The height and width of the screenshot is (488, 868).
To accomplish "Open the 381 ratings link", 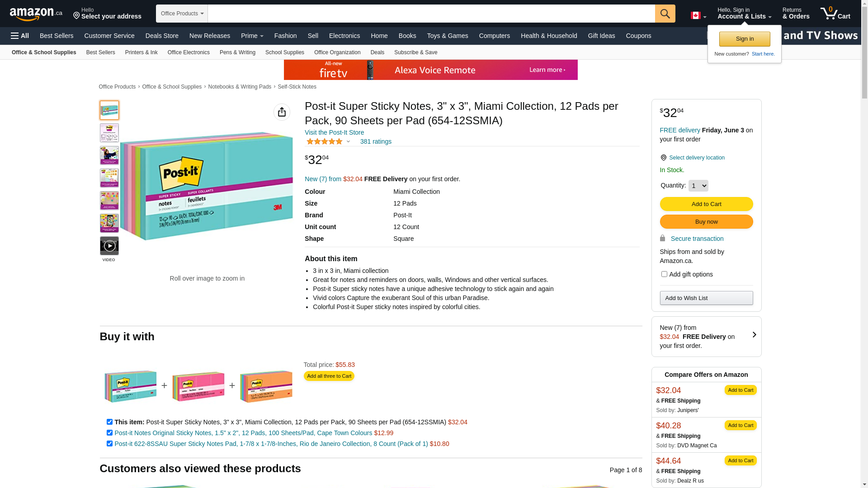I will click(376, 141).
